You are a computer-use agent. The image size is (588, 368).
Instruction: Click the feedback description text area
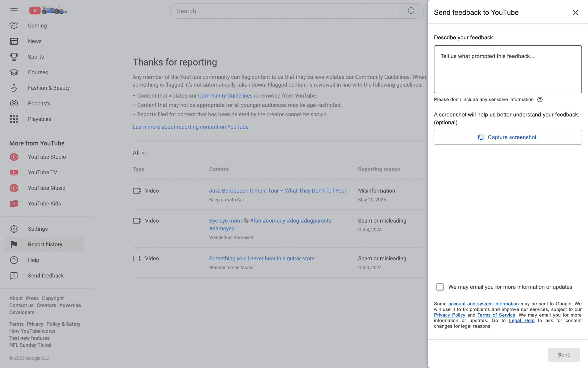click(x=508, y=69)
